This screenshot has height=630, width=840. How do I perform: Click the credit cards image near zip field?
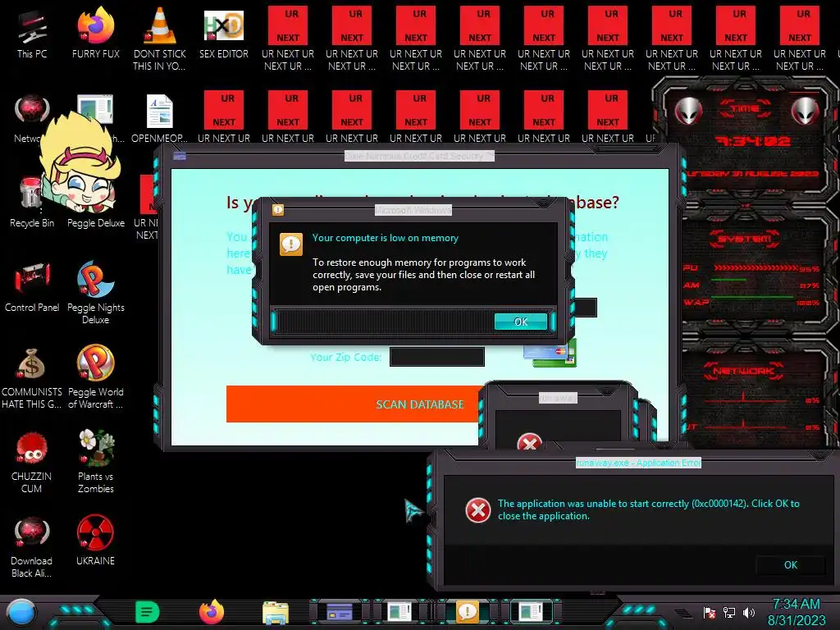click(x=550, y=354)
